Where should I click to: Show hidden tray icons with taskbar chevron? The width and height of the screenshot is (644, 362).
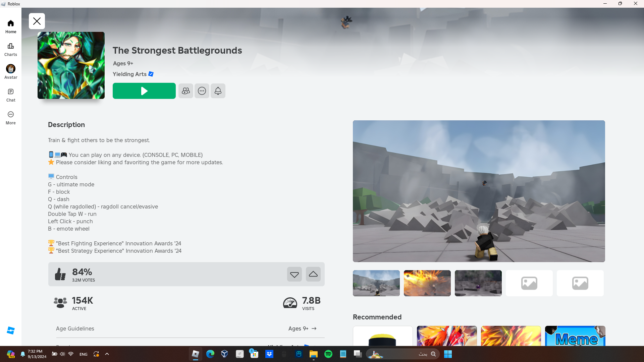point(107,354)
